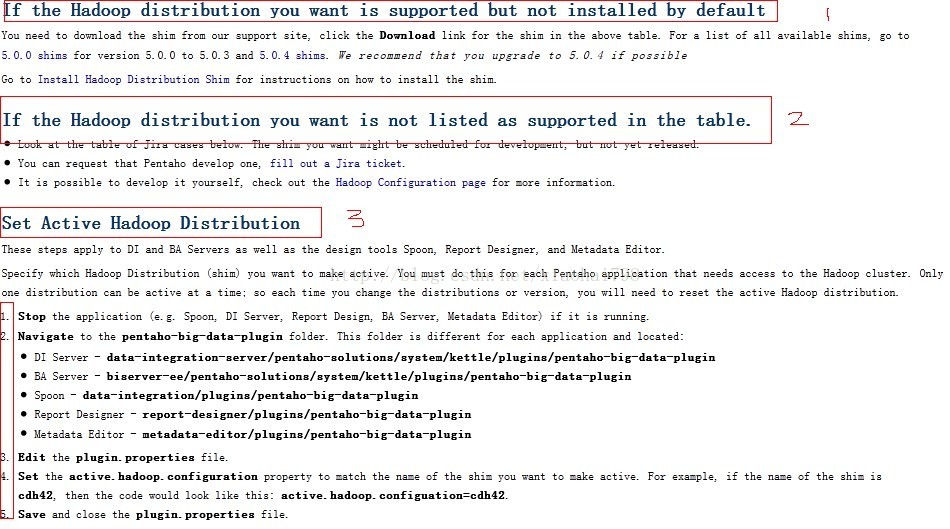950x529 pixels.
Task: Click 'active.hadoop.configuration' property name
Action: pyautogui.click(x=163, y=477)
